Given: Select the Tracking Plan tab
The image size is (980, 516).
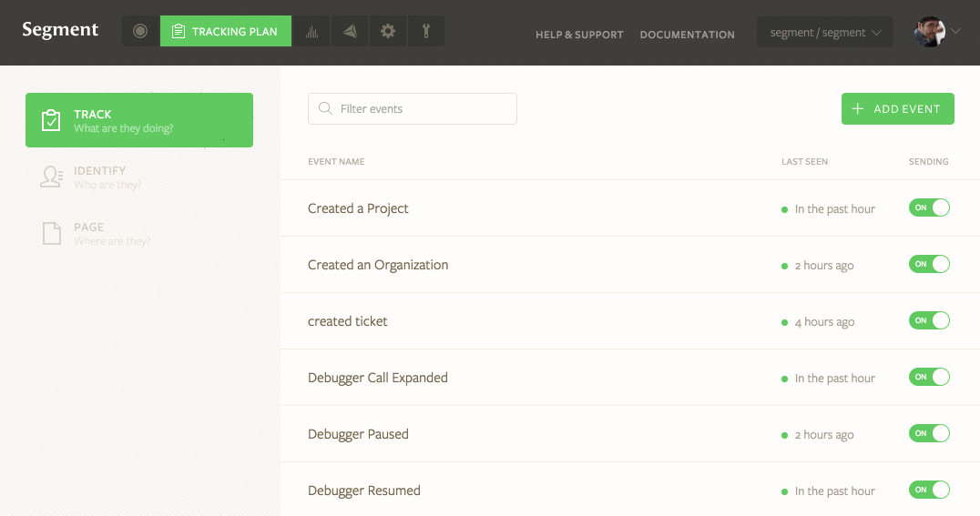Looking at the screenshot, I should coord(226,31).
